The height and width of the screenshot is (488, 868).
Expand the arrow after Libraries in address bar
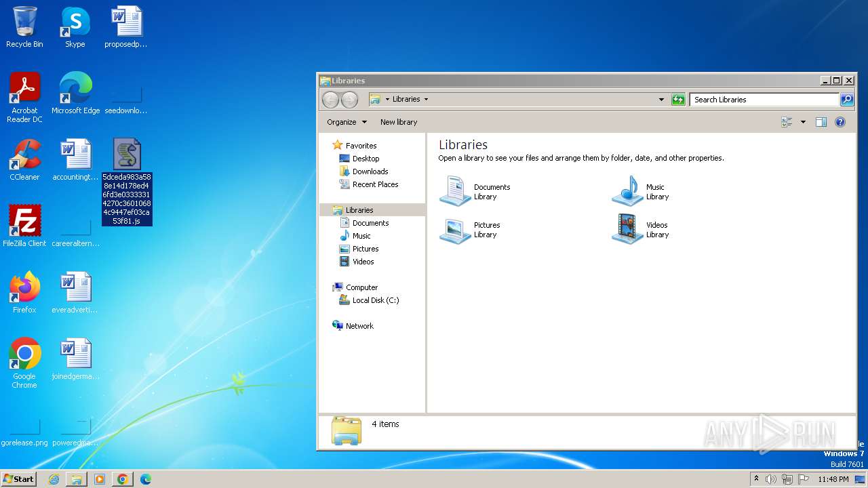(x=426, y=100)
